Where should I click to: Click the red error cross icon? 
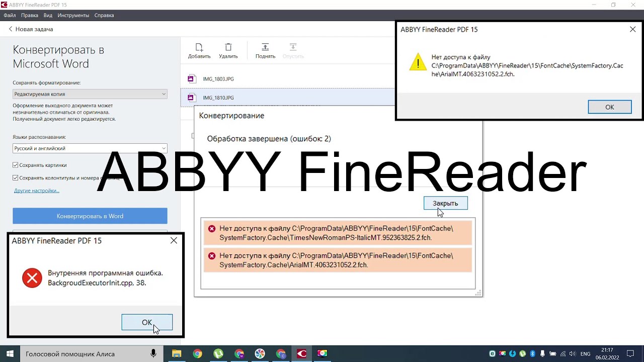[32, 278]
